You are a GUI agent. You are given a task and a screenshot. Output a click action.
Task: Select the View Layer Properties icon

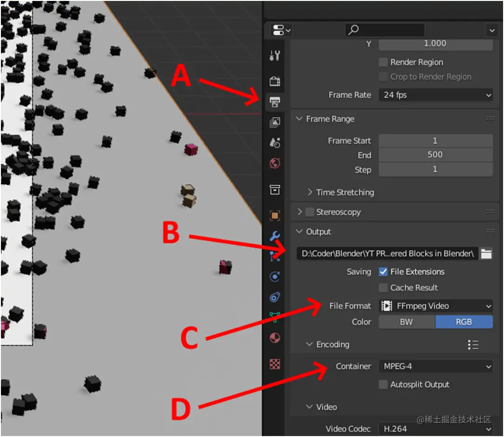[x=275, y=122]
